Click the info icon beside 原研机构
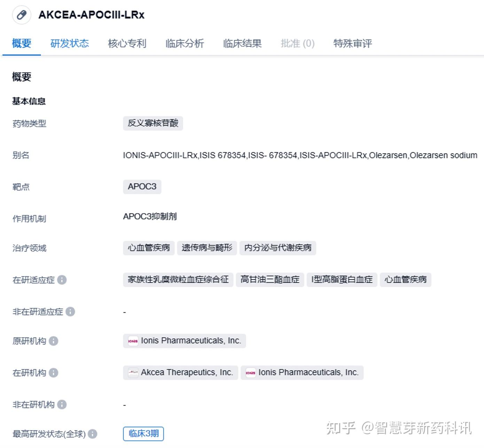This screenshot has width=484, height=448. [x=53, y=342]
